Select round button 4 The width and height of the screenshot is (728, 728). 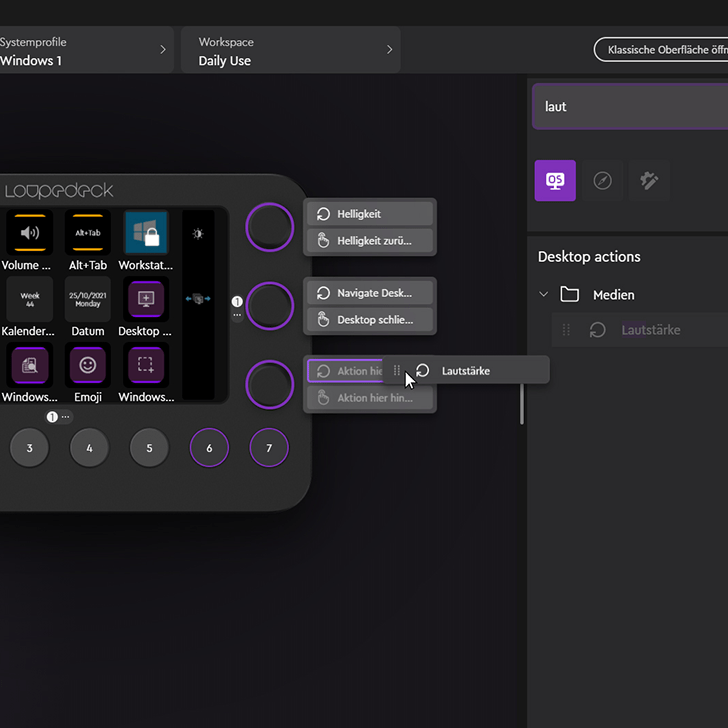pyautogui.click(x=89, y=448)
